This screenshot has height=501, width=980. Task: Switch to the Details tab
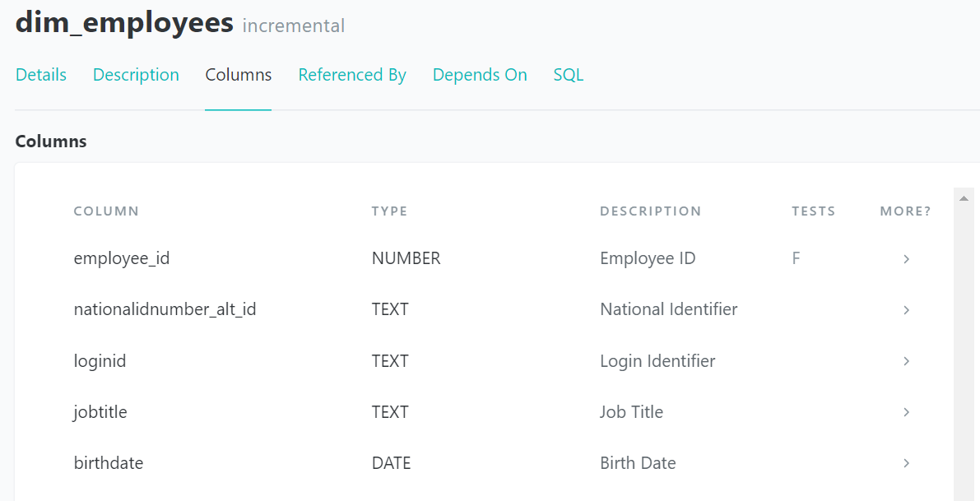pos(40,75)
